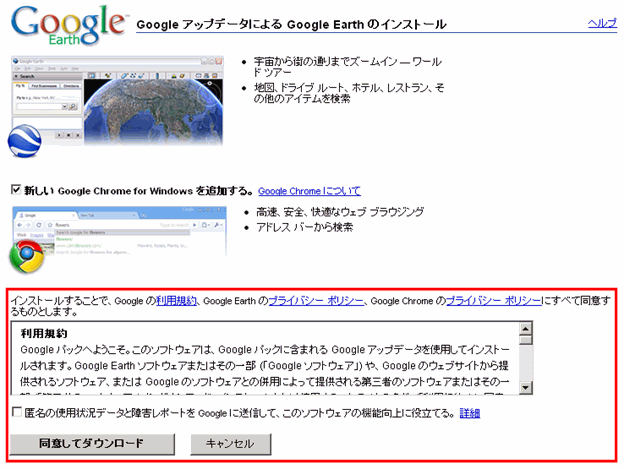Click the Google Chrome ball icon
This screenshot has width=624, height=469.
[x=27, y=257]
